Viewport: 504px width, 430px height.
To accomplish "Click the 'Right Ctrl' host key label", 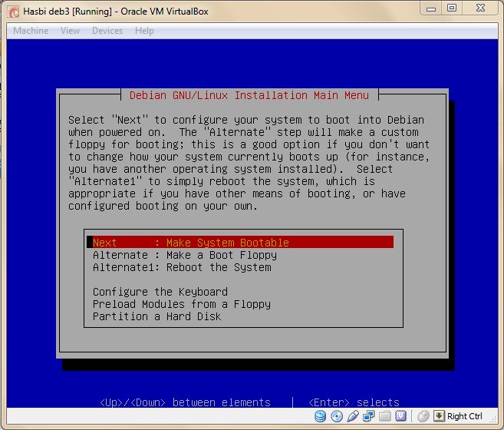I will (x=464, y=416).
